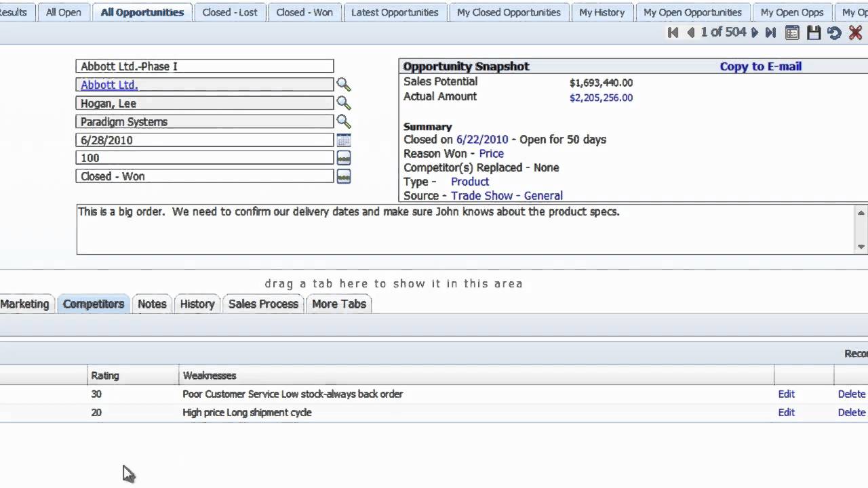868x488 pixels.
Task: Open the Notes detail tab
Action: [x=152, y=304]
